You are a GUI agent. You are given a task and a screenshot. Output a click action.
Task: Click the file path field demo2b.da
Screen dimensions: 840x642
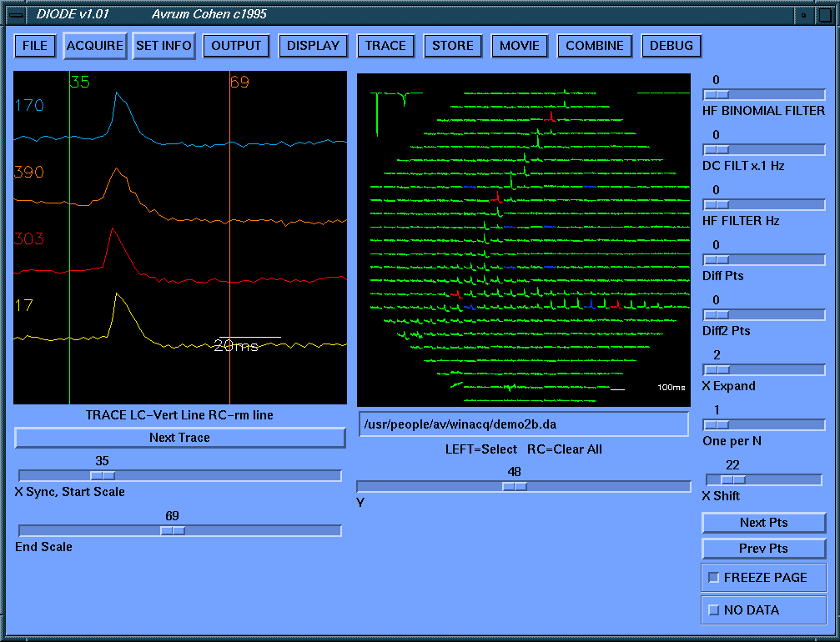[x=523, y=424]
